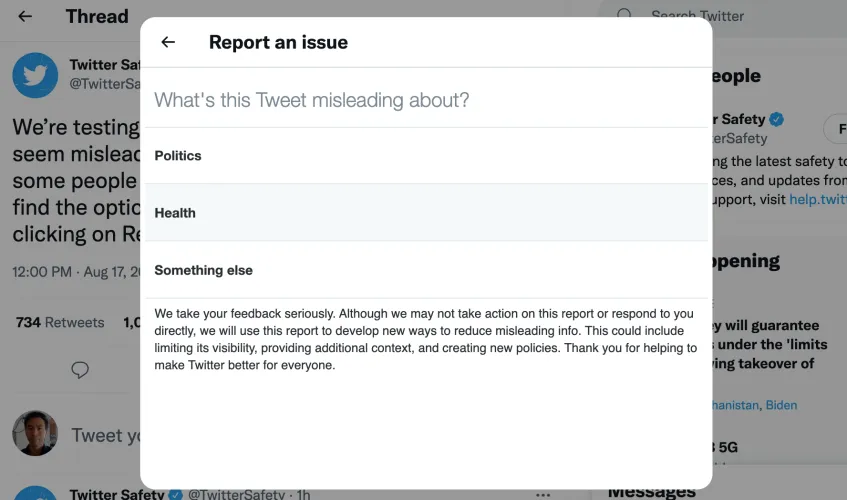Click the magnifier search icon
This screenshot has height=500, width=847.
point(625,16)
